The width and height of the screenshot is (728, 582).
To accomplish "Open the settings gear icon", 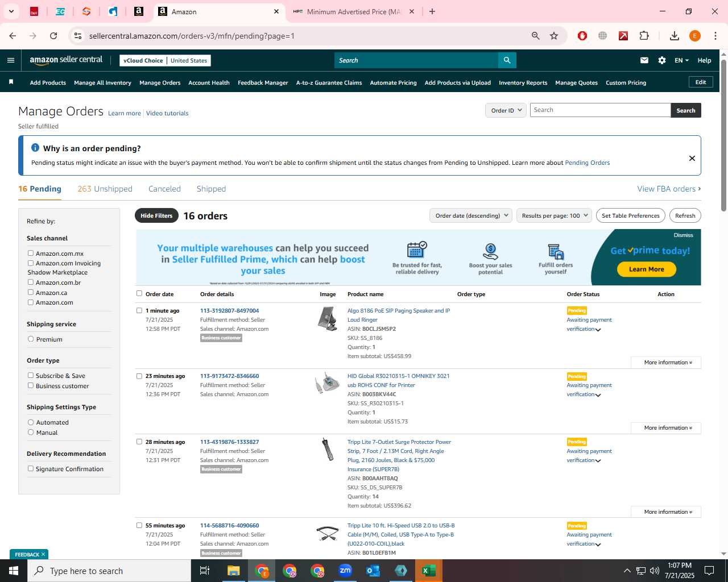I will point(662,60).
